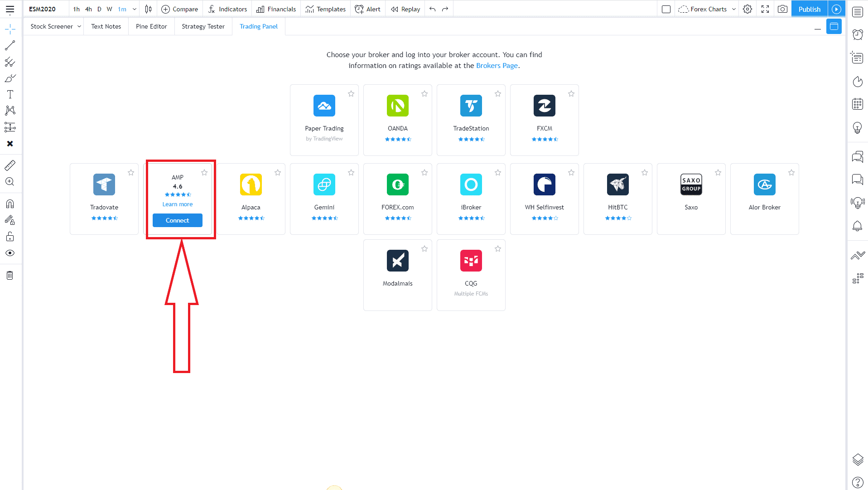The height and width of the screenshot is (490, 868).
Task: Toggle the lock all drawings icon
Action: click(x=10, y=236)
